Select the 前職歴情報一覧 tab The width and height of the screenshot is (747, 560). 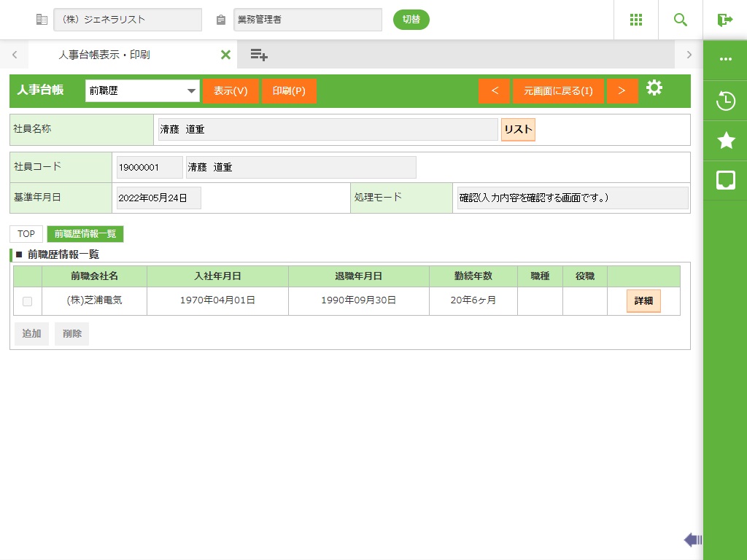85,234
